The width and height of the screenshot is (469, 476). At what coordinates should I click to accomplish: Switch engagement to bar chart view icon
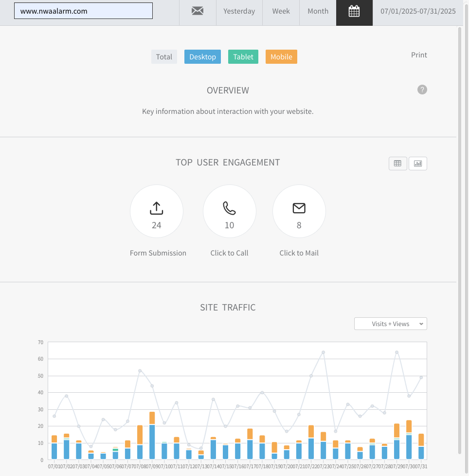pos(418,164)
